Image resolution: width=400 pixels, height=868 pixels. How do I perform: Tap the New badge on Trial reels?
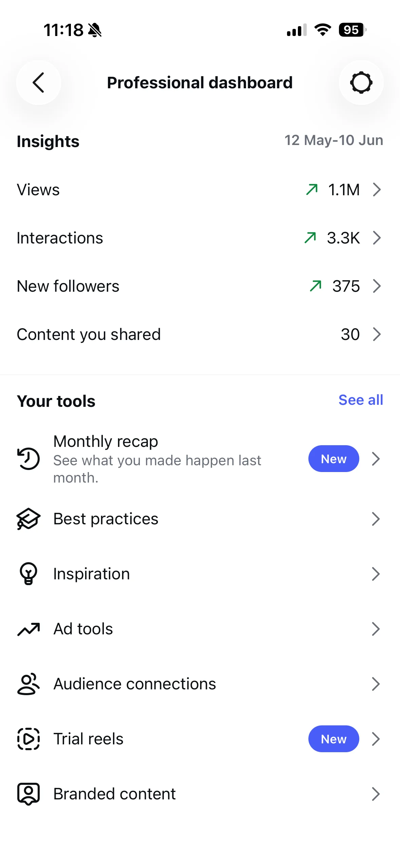(x=334, y=739)
